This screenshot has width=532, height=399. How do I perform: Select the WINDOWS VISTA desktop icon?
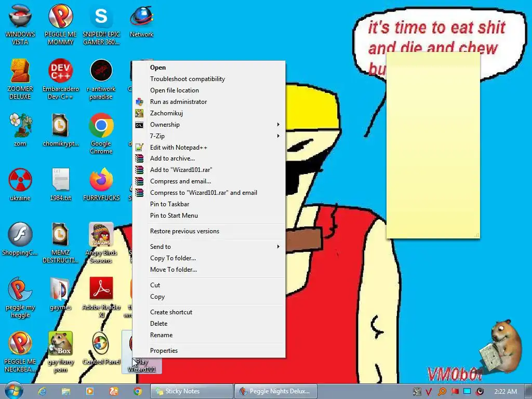[x=20, y=24]
